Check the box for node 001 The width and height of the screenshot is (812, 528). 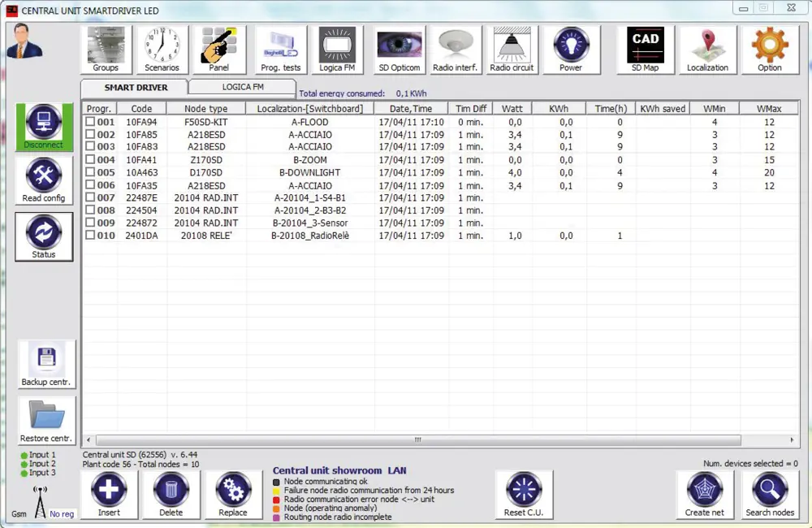(x=90, y=122)
